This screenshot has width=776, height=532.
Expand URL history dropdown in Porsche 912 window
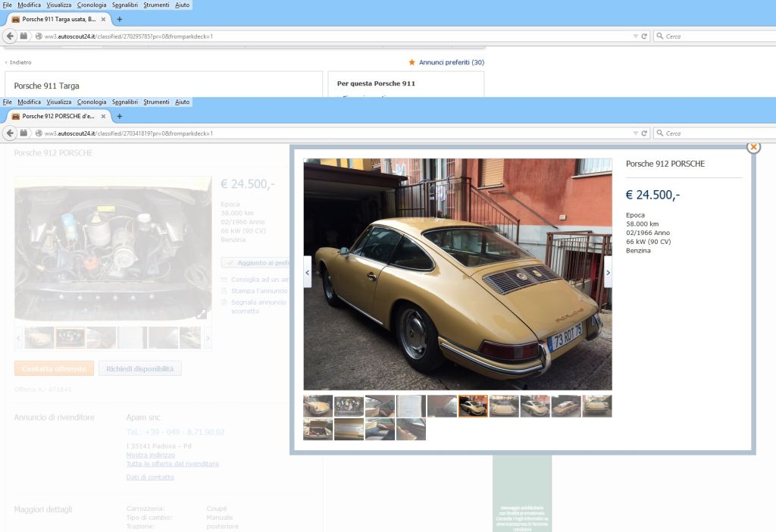tap(635, 133)
